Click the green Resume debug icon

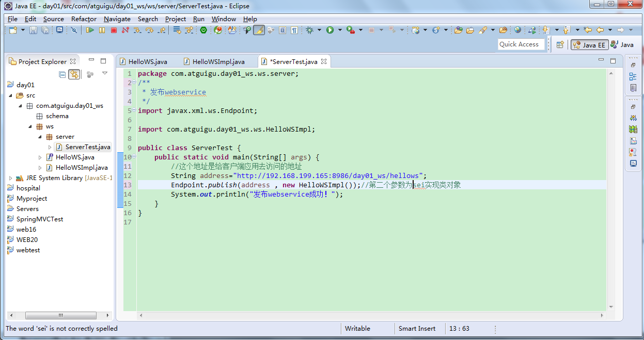[x=90, y=30]
